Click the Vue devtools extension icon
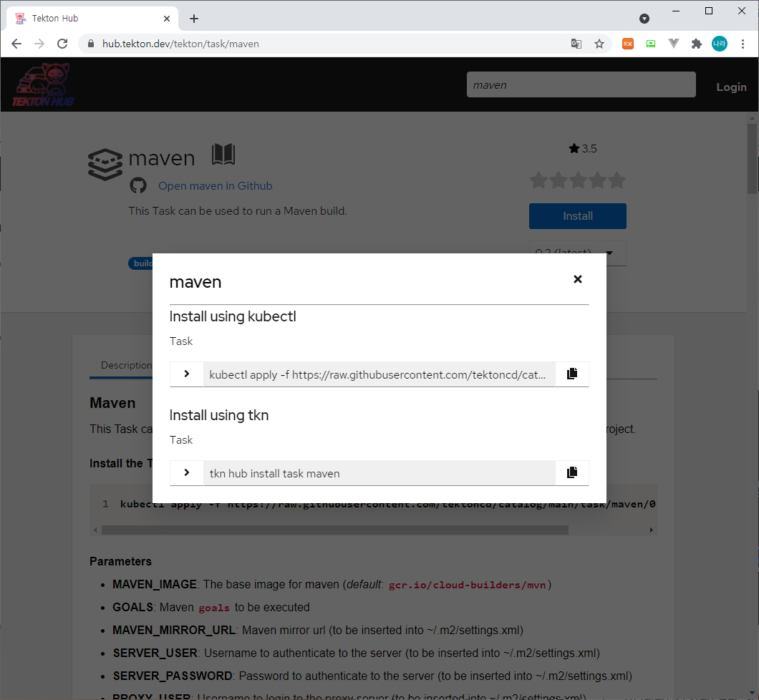Viewport: 759px width, 700px height. [673, 44]
